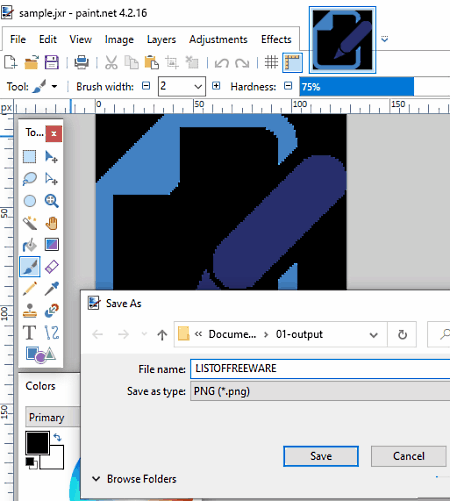
Task: Select the Zoom magnifier tool
Action: (x=51, y=201)
